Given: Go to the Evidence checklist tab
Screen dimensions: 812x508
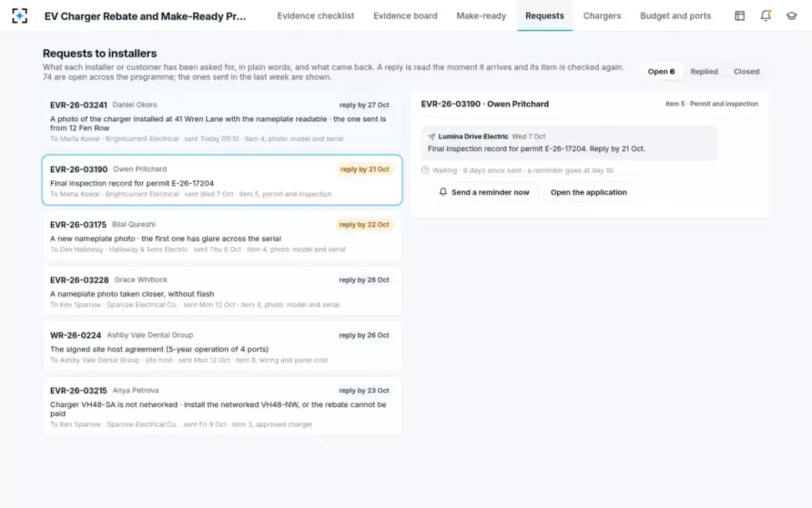Looking at the screenshot, I should 315,16.
